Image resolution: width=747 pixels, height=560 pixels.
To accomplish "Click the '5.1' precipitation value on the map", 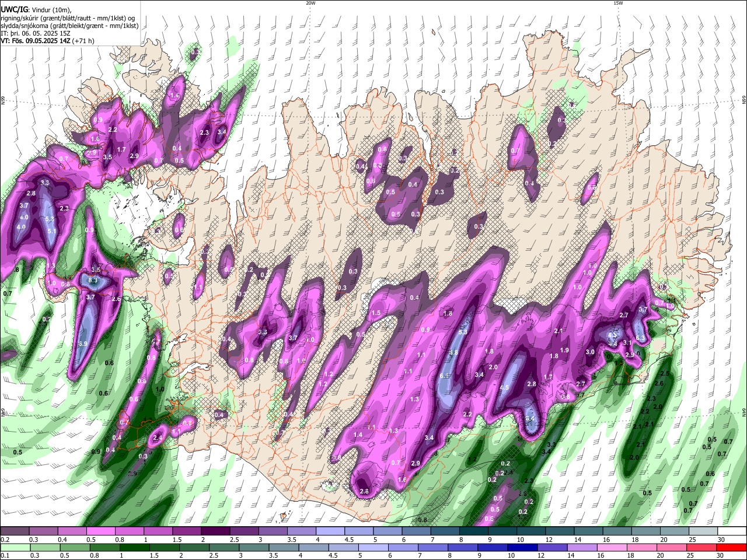I will pyautogui.click(x=52, y=231).
